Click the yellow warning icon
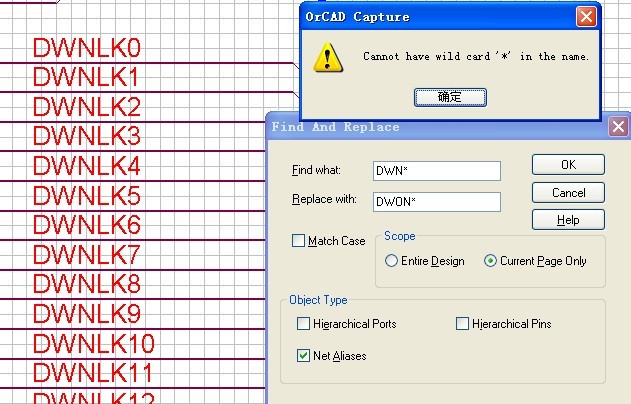631x404 pixels. coord(327,57)
